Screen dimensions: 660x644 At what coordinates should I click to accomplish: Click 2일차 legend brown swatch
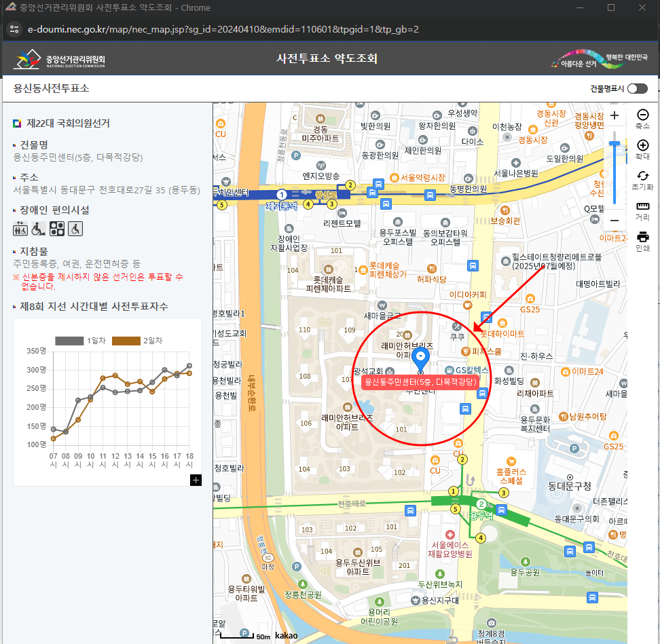click(x=126, y=341)
